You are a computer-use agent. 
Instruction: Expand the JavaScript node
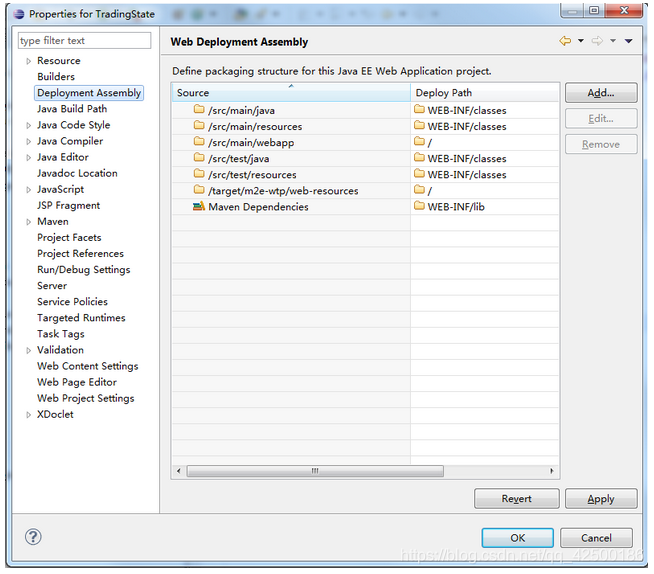pos(28,190)
